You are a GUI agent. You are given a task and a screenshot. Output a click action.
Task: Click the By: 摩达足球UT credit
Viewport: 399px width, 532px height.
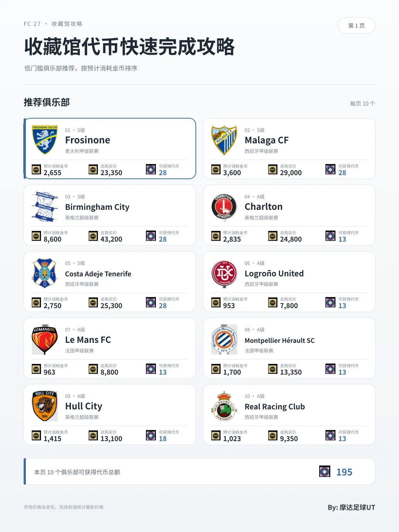click(x=351, y=507)
